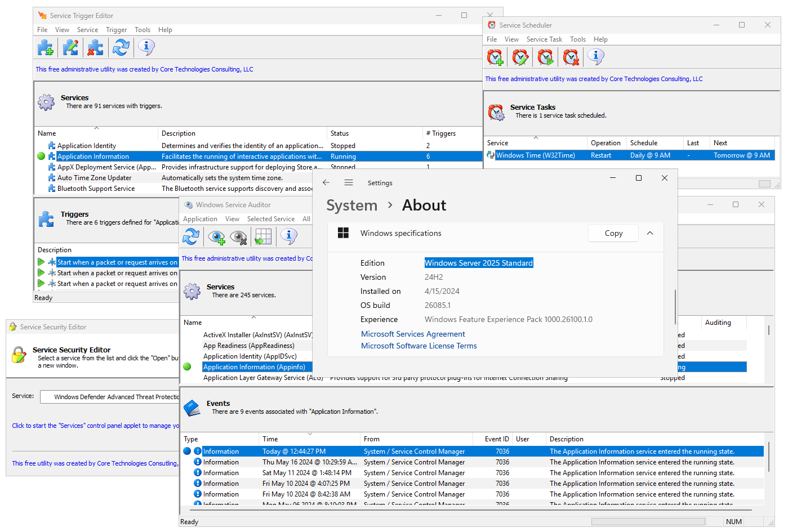Click Add Trigger puzzle icon in Service Trigger Editor

46,48
